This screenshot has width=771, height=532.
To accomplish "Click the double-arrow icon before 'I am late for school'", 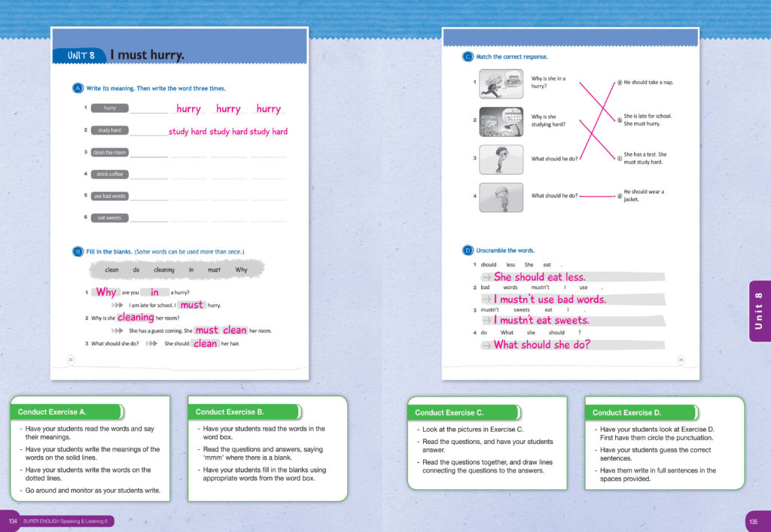I will point(117,306).
